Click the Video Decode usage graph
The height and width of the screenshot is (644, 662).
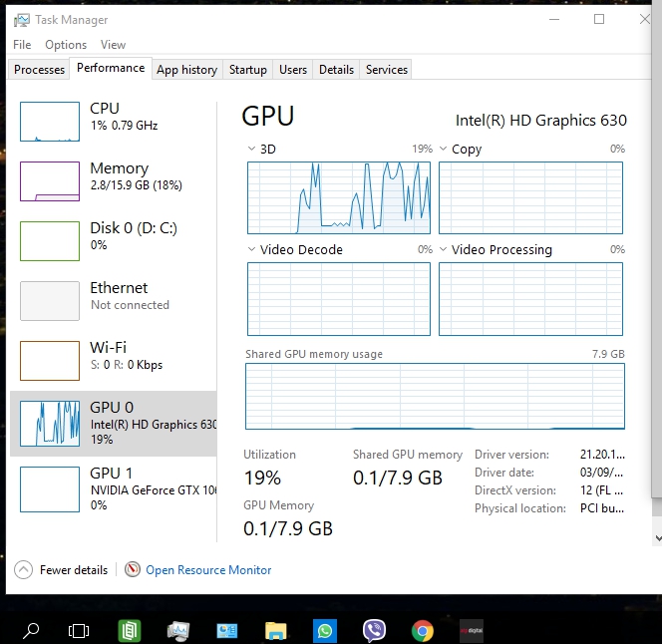(x=339, y=299)
